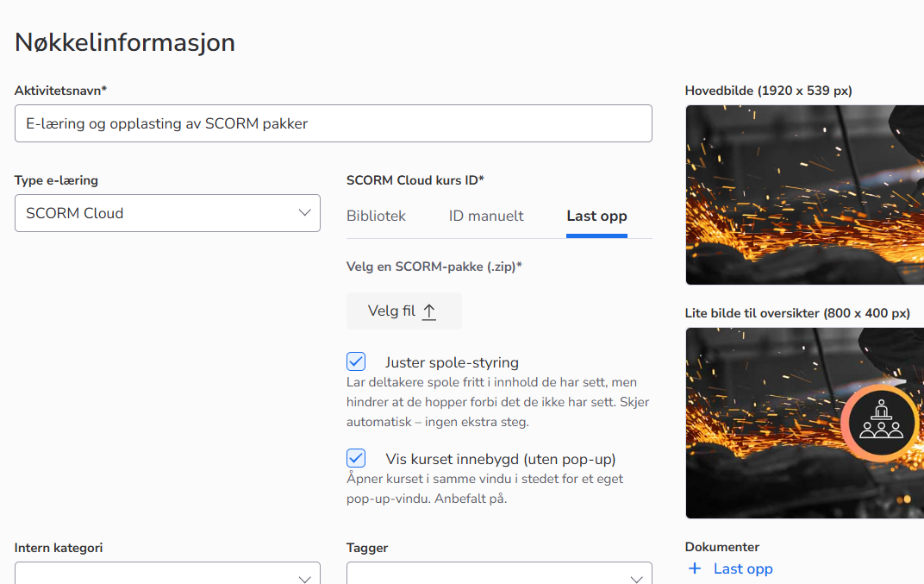The height and width of the screenshot is (584, 924).
Task: Click the Hovedbilde thumbnail image
Action: click(805, 195)
